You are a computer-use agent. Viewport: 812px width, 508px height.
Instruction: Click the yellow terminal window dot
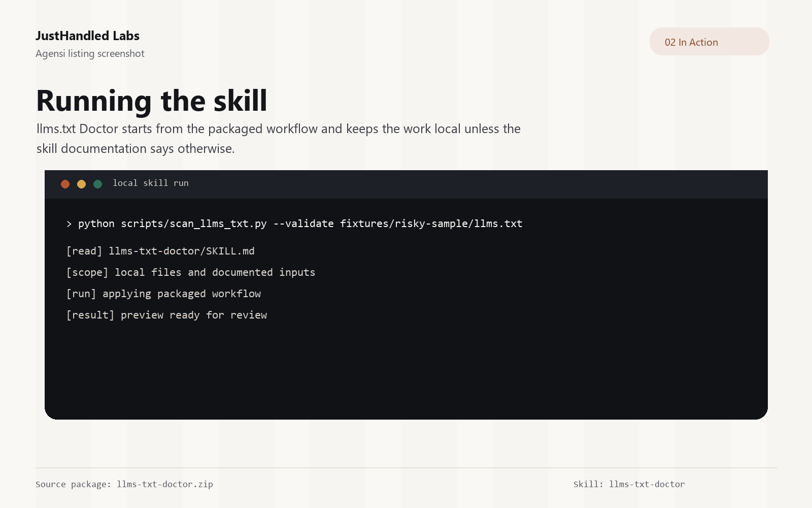pos(81,184)
